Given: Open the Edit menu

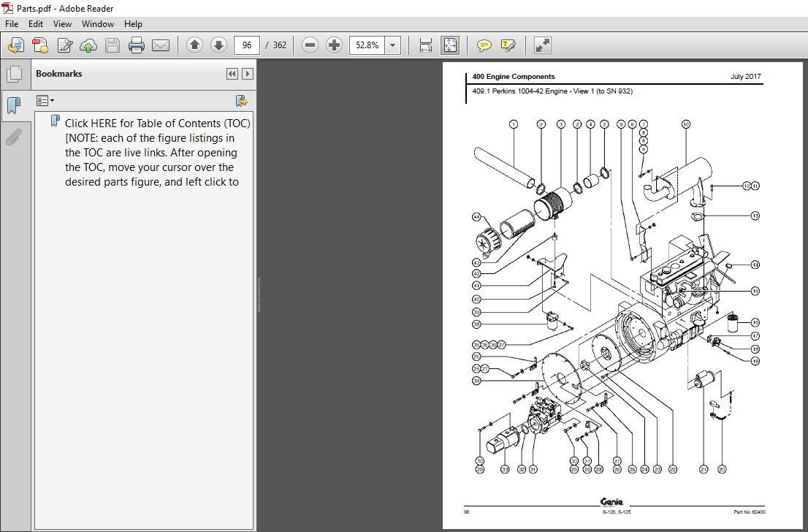Looking at the screenshot, I should click(36, 23).
